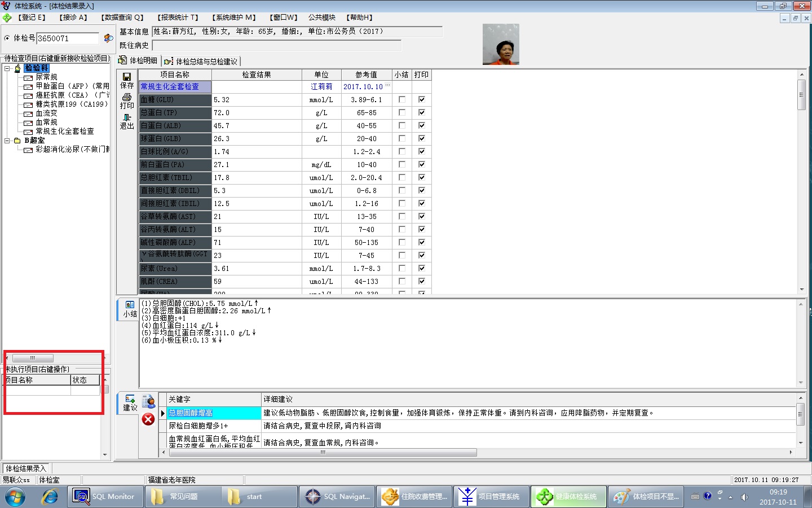Check 小结 box for 总蛋白(TP) row
This screenshot has height=508, width=812.
(x=402, y=112)
